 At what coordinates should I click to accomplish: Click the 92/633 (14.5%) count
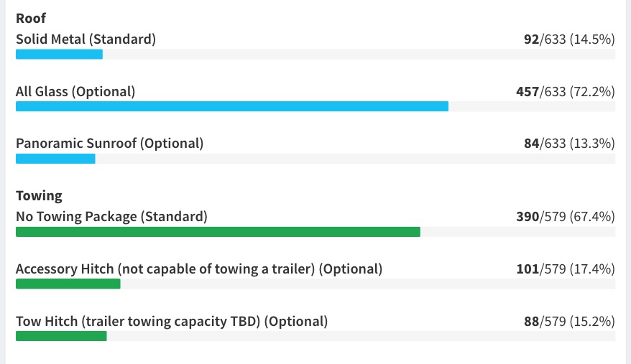coord(569,39)
